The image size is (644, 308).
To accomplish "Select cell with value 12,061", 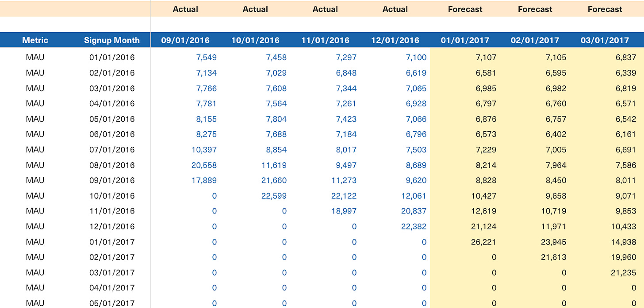I will 414,196.
